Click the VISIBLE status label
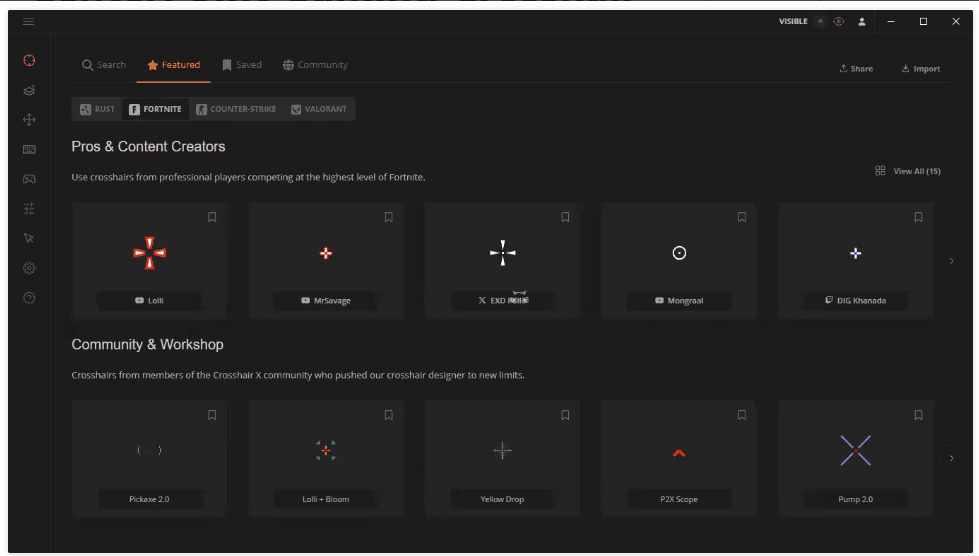This screenshot has height=556, width=979. pyautogui.click(x=793, y=22)
